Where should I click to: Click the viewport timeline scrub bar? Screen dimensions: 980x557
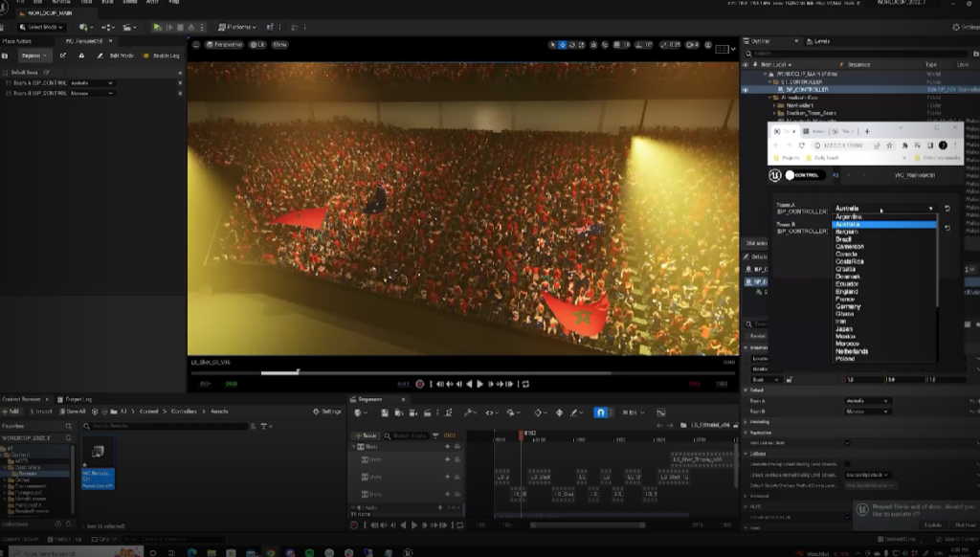tap(431, 372)
